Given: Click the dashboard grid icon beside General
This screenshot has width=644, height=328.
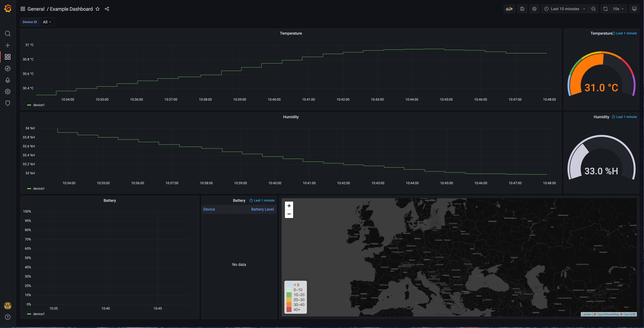Looking at the screenshot, I should 23,9.
